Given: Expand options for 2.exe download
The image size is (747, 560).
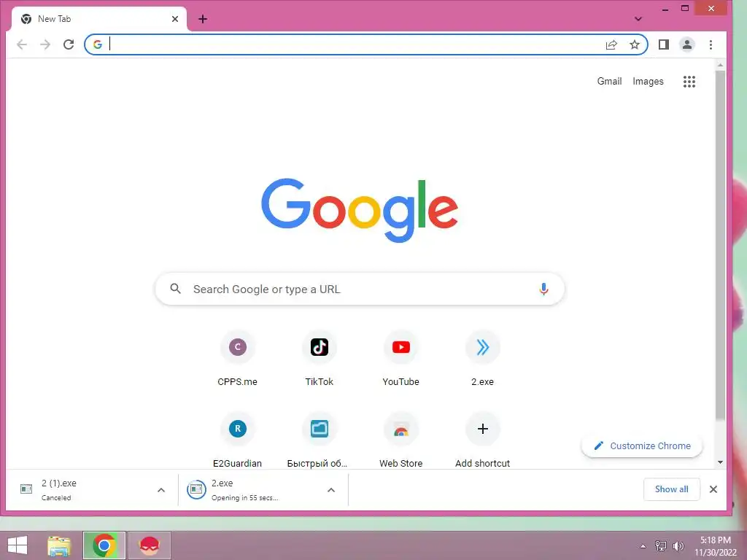Looking at the screenshot, I should click(331, 490).
